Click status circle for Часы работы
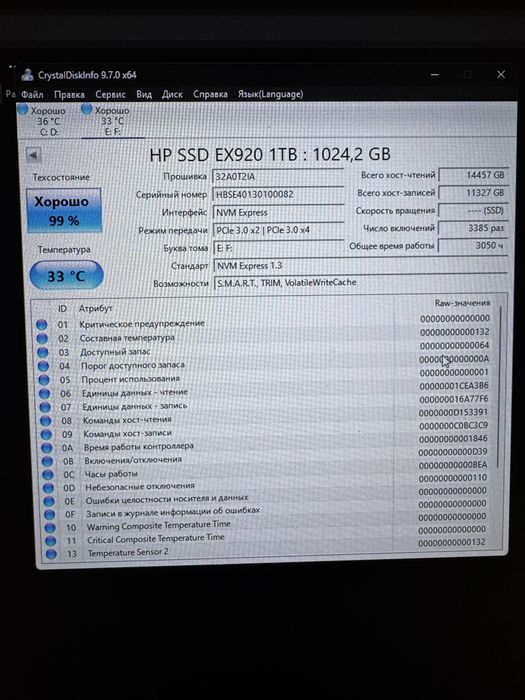This screenshot has width=525, height=700. 48,474
